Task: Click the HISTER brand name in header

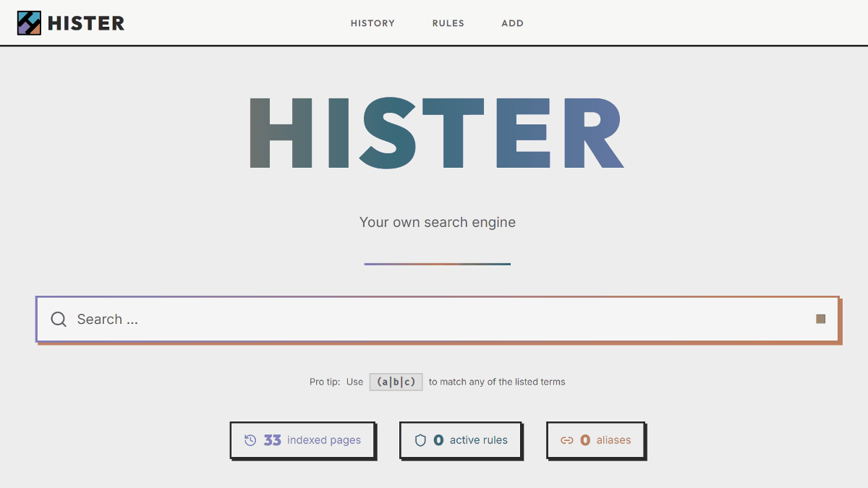Action: pyautogui.click(x=86, y=23)
